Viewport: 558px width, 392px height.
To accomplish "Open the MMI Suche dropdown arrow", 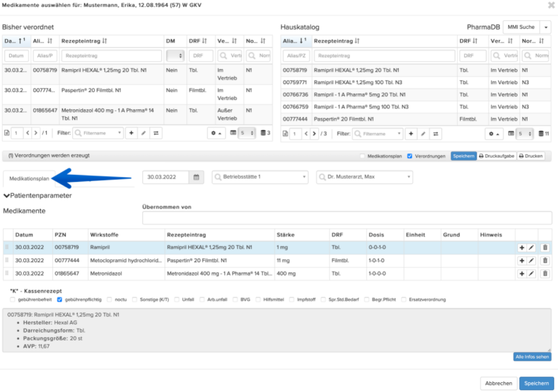I will (546, 27).
